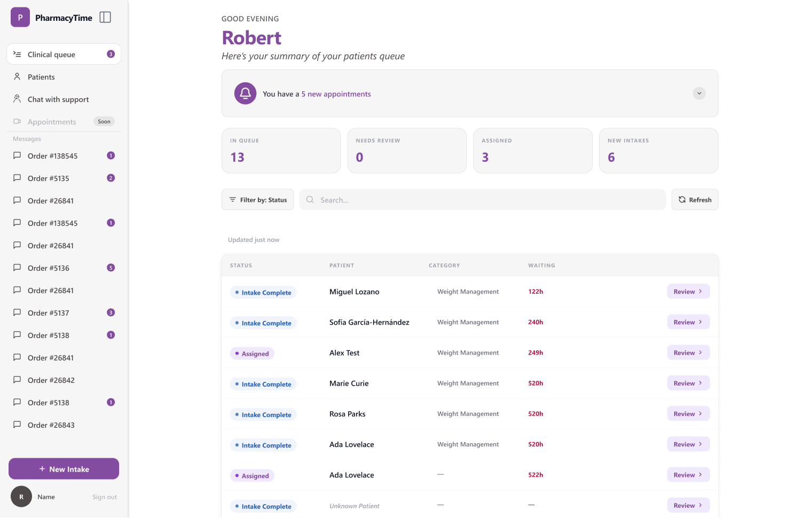Open message Order #26842
812x518 pixels.
(64, 380)
